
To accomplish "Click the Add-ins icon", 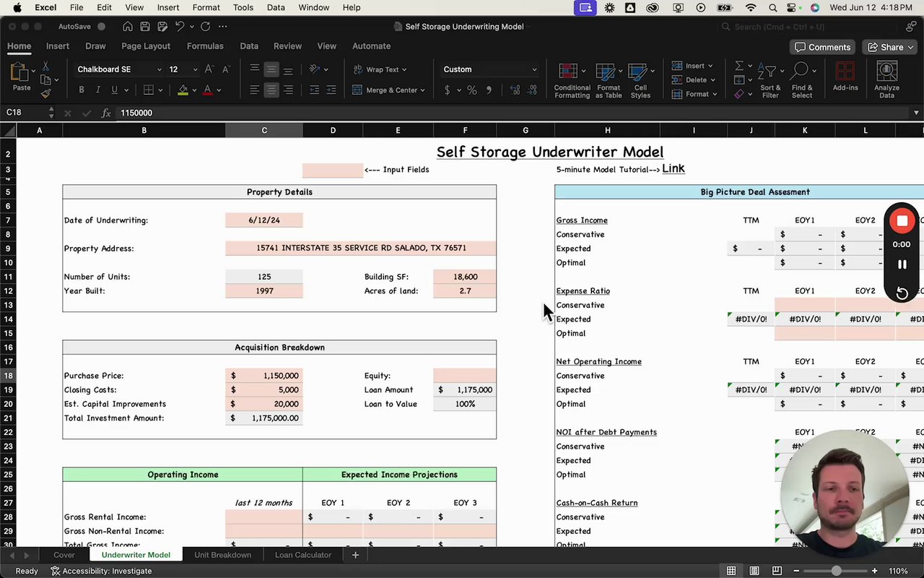I will (x=845, y=77).
